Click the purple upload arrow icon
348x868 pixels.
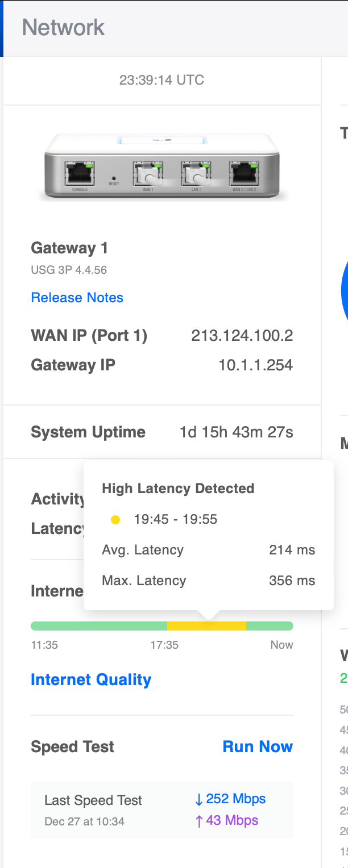(x=198, y=821)
